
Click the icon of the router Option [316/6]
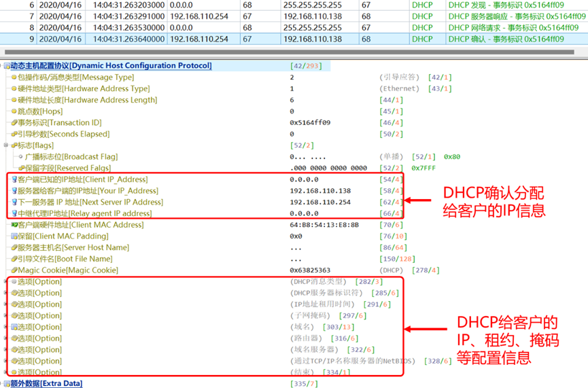coord(14,338)
